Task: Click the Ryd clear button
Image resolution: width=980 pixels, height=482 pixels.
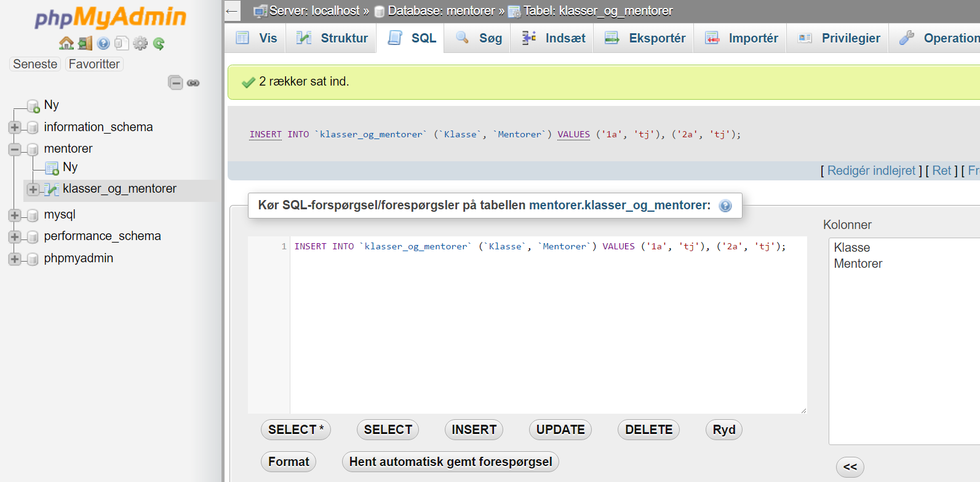Action: (x=724, y=430)
